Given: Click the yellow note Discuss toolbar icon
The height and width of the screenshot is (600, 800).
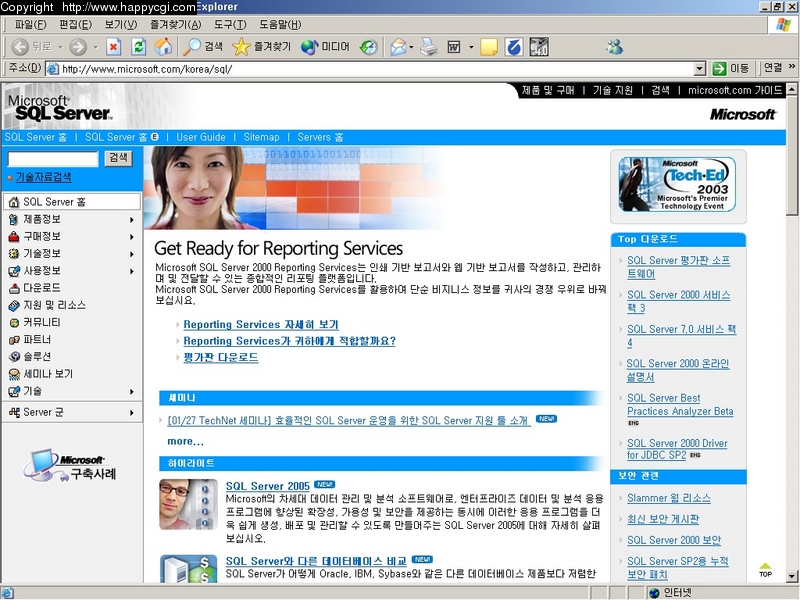Looking at the screenshot, I should pos(489,47).
